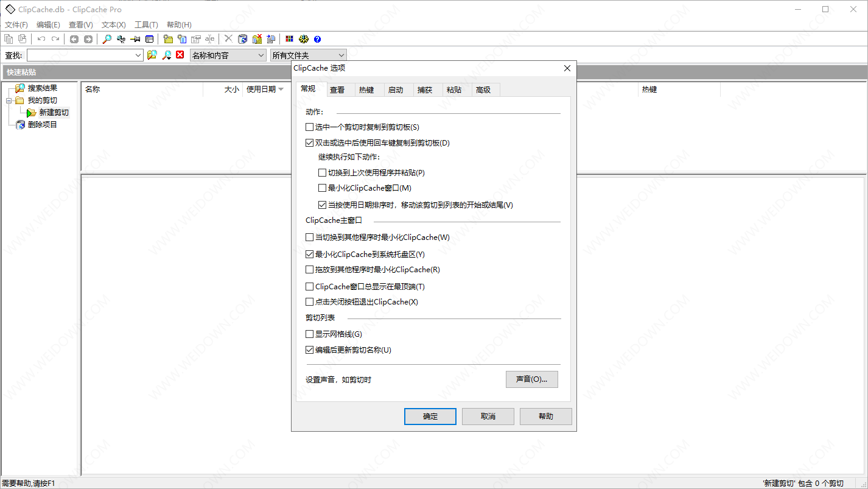This screenshot has width=868, height=489.
Task: Click the blue recycle bin toolbar icon
Action: pos(243,39)
